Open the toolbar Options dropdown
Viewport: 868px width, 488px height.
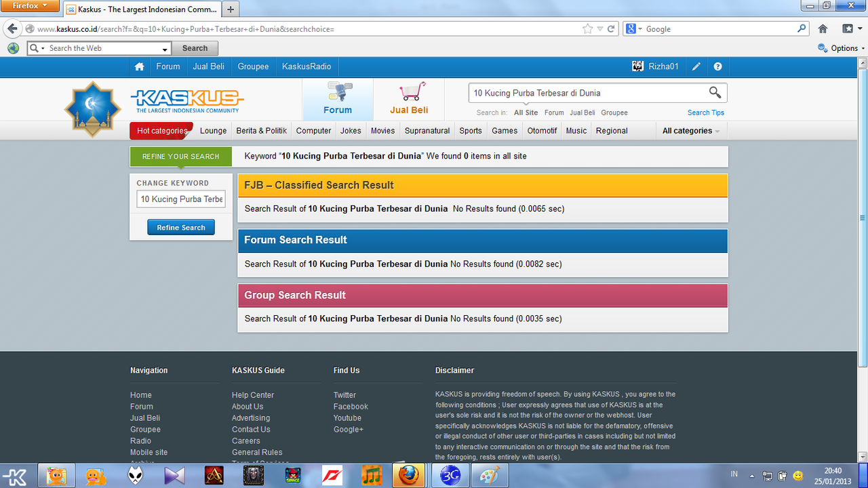(842, 48)
